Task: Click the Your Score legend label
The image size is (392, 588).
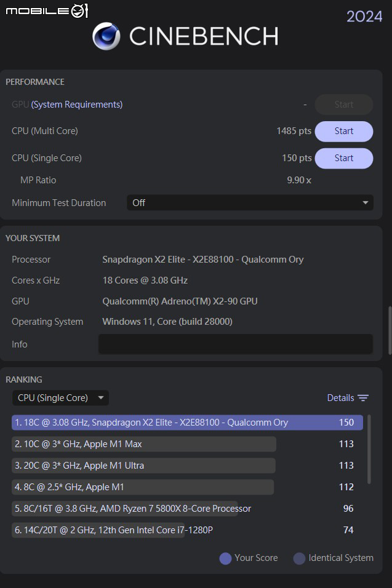Action: 256,558
